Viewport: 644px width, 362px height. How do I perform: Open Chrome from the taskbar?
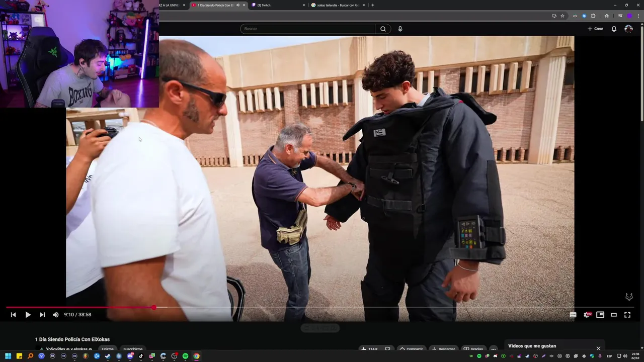196,356
